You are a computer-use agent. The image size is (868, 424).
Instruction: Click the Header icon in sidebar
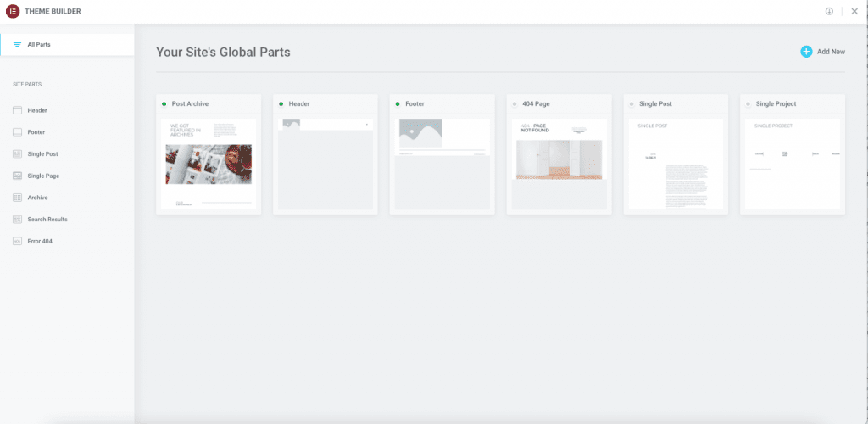click(17, 110)
